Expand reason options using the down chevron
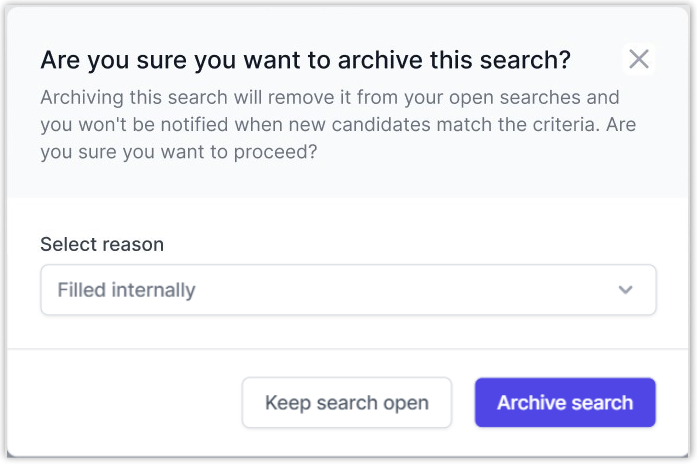This screenshot has width=697, height=464. 626,290
